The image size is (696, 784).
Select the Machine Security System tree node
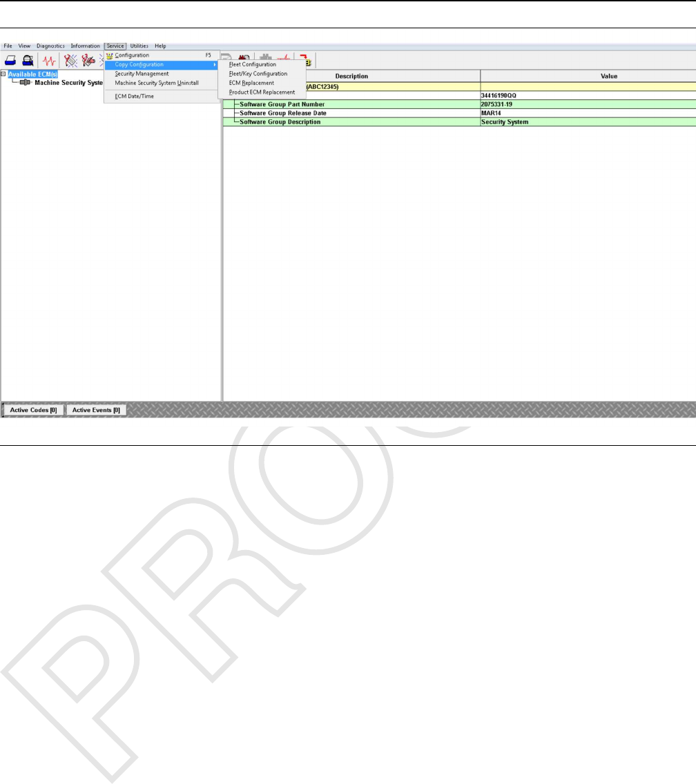(68, 83)
